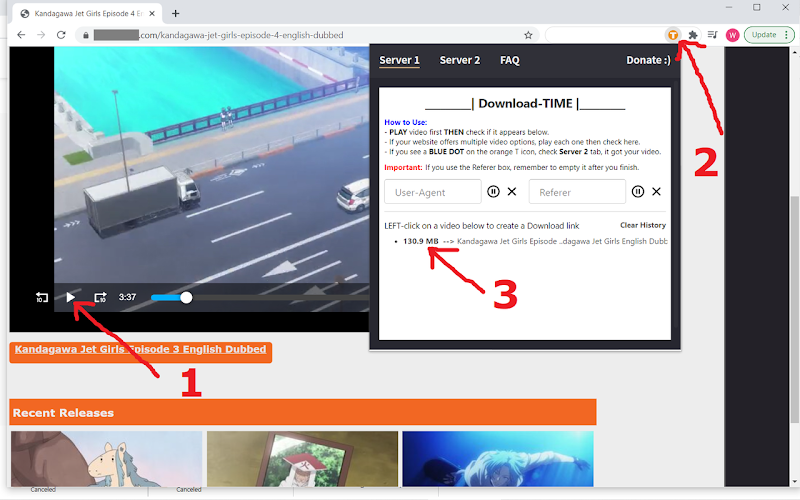Click the orange T extension icon
The image size is (800, 500).
click(673, 35)
